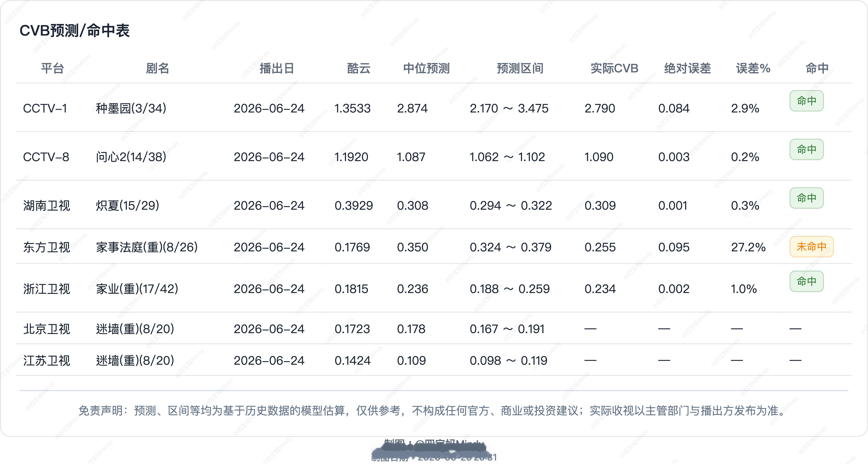Click the 预测区间 column header
This screenshot has height=464, width=868.
pos(520,68)
